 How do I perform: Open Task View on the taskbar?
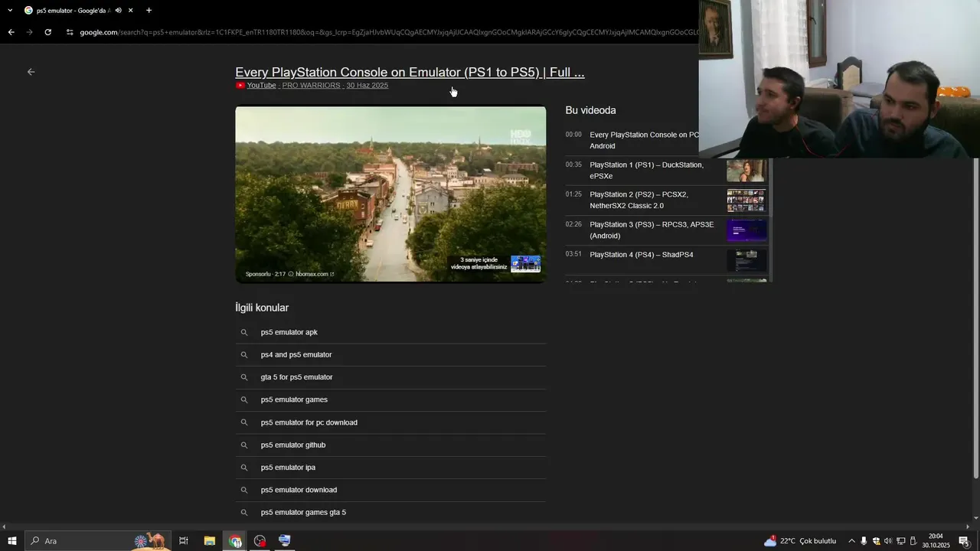184,541
